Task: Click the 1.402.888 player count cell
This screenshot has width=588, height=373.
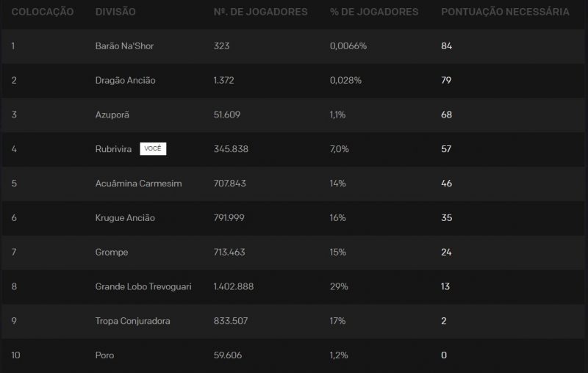Action: click(x=233, y=286)
